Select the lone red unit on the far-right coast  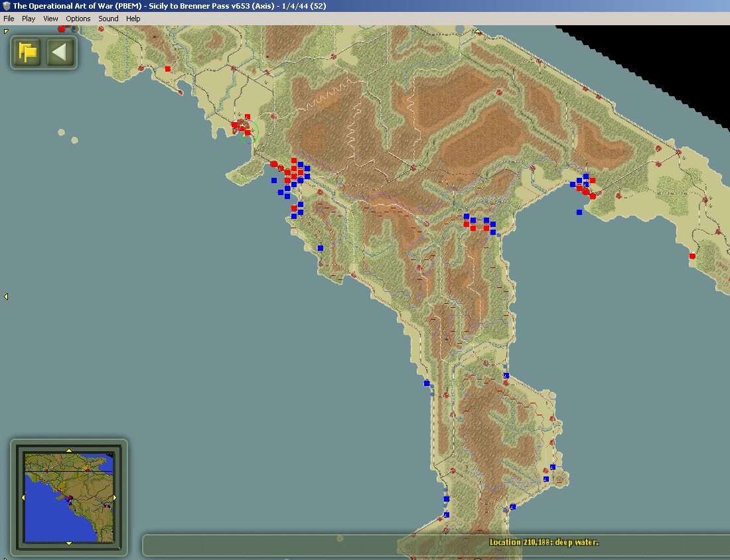click(x=692, y=256)
